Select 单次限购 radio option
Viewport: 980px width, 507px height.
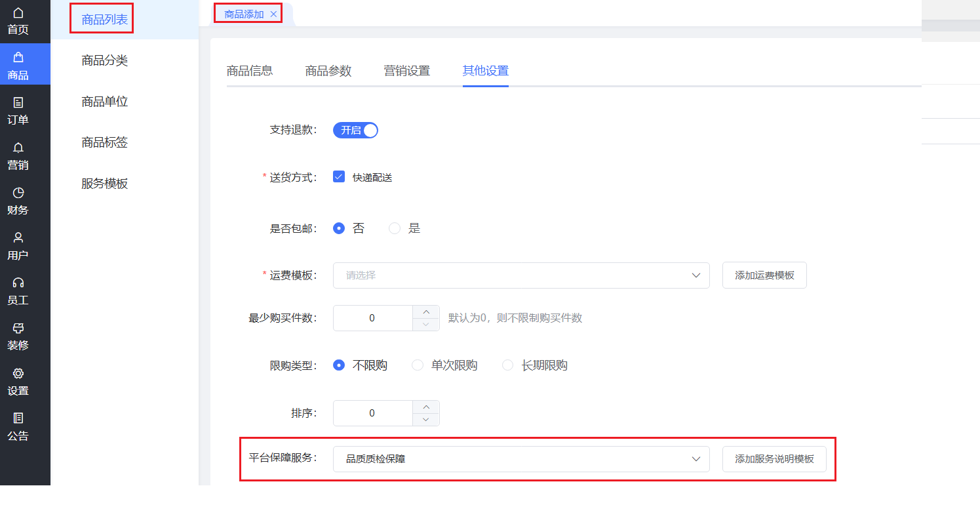pyautogui.click(x=417, y=365)
